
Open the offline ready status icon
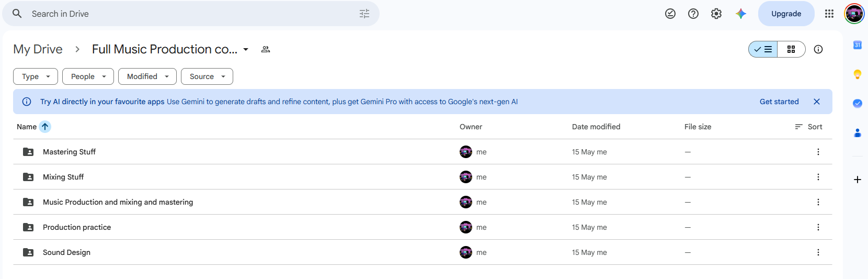click(670, 14)
